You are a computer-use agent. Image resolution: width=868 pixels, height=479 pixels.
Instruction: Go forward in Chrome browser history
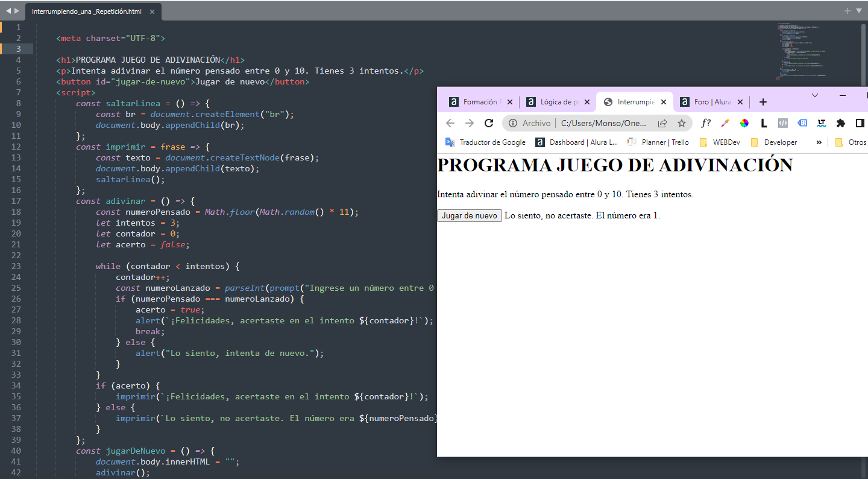point(470,123)
